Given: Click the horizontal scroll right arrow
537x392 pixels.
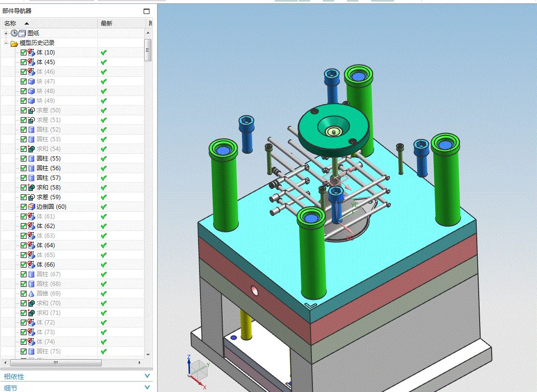Looking at the screenshot, I should point(139,363).
